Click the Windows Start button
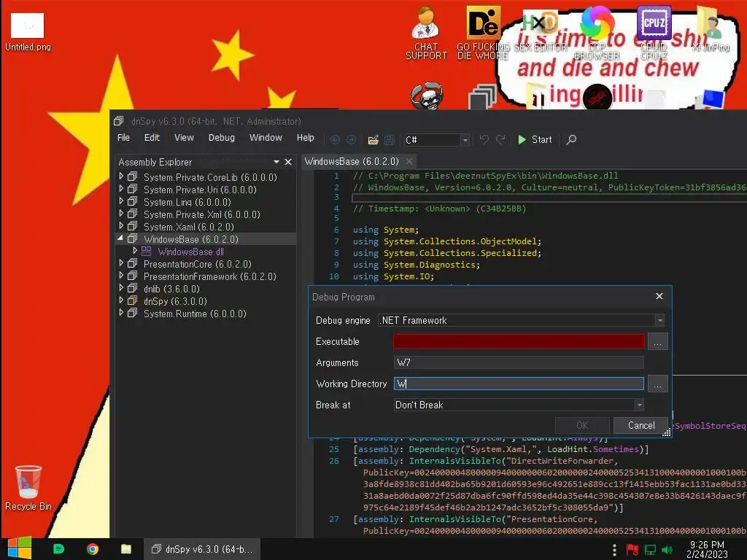The height and width of the screenshot is (560, 747). tap(20, 548)
